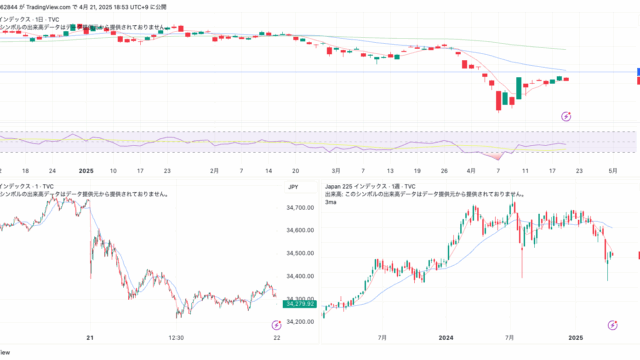Click the インデックス · 1 · TVC minute chart title
640x360 pixels.
tap(27, 187)
